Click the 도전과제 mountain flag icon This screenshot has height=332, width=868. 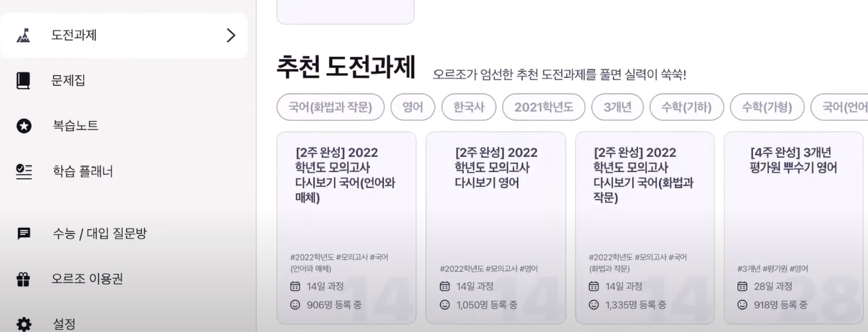(x=23, y=35)
